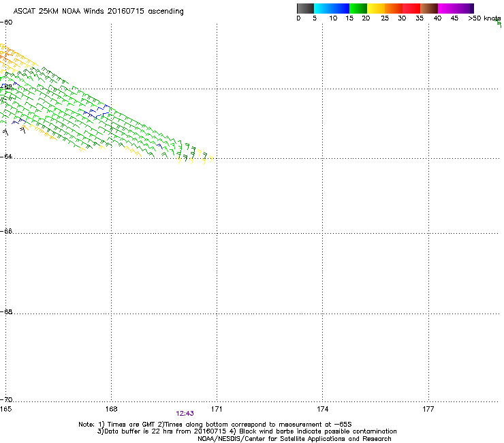Click the '-70' latitude axis label
This screenshot has width=504, height=443.
pyautogui.click(x=6, y=400)
